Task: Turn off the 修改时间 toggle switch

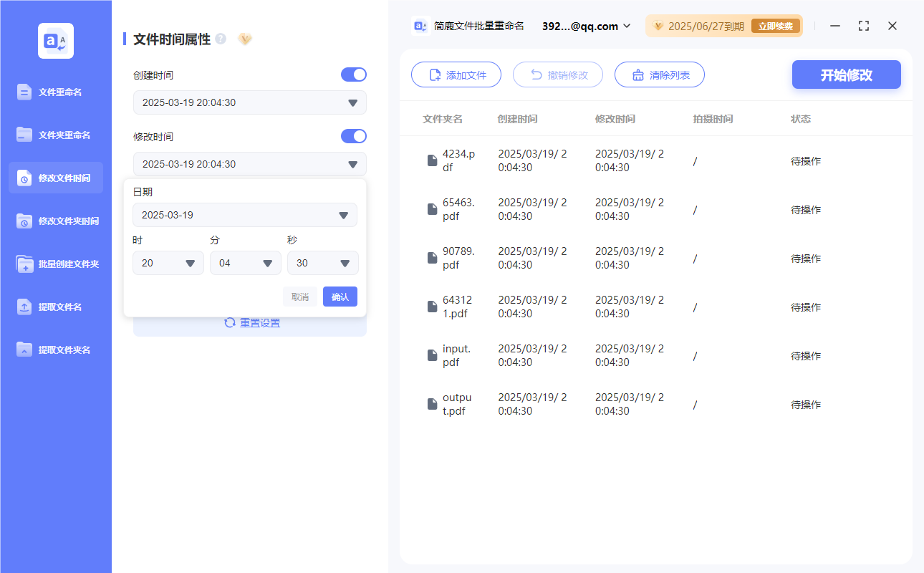Action: tap(353, 136)
